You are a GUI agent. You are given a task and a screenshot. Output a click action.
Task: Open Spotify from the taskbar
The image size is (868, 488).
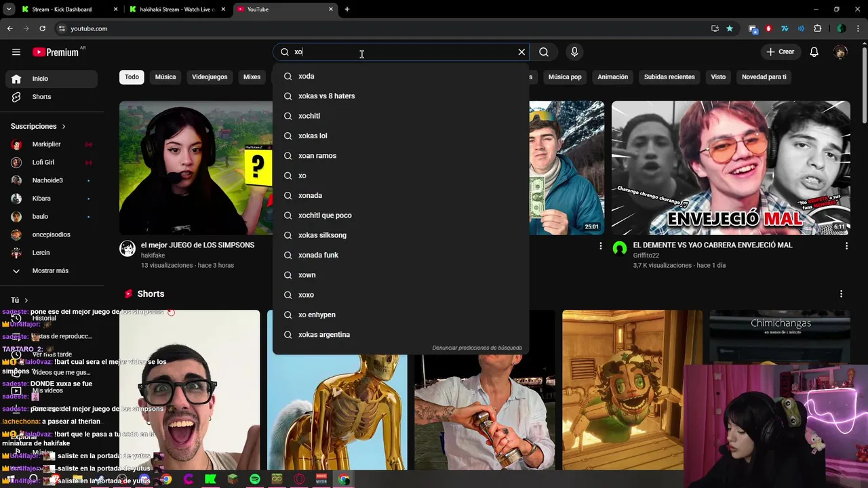point(255,479)
